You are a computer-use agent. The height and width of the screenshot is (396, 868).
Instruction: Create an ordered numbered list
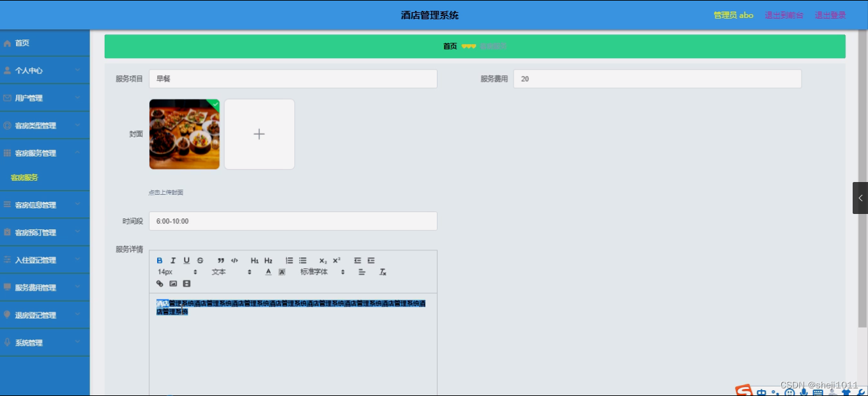(x=289, y=261)
